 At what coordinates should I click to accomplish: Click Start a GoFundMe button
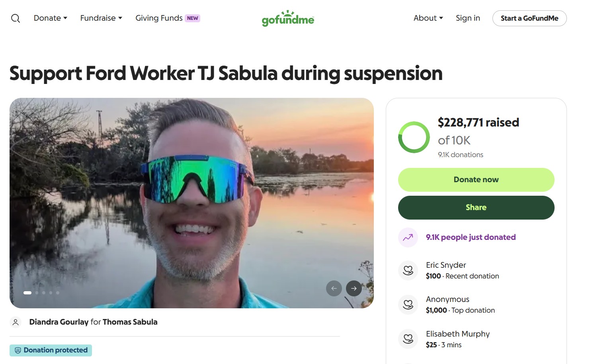[529, 18]
